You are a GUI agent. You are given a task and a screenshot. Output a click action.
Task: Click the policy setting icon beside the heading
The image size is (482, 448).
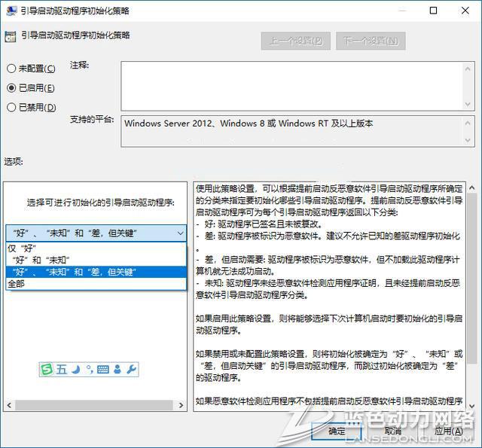coord(10,35)
